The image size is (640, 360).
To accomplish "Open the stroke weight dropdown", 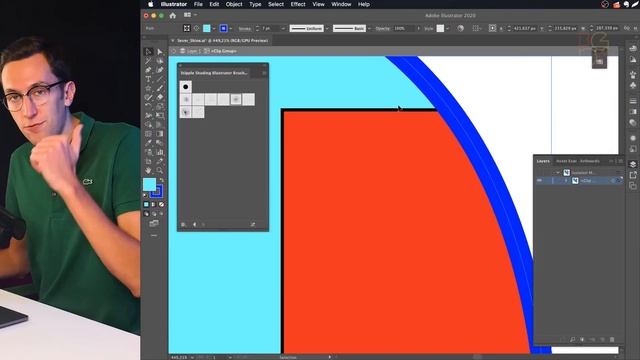I will click(x=283, y=29).
